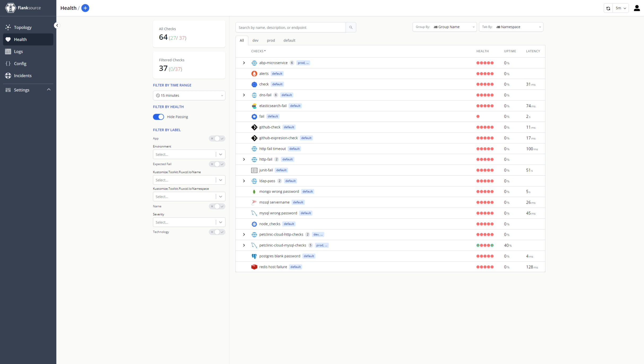Toggle the App label filter
The image size is (644, 364).
point(217,138)
